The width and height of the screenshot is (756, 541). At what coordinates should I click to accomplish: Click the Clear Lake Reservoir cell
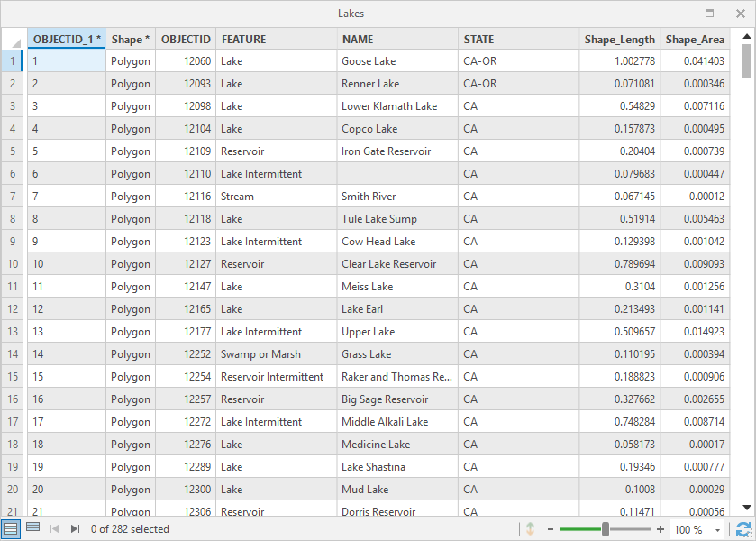[397, 264]
